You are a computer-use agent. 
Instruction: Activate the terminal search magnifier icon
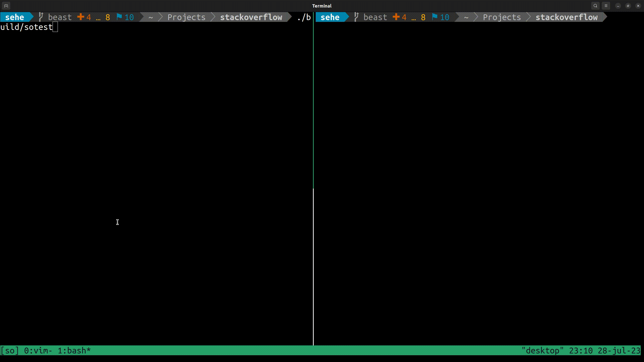click(595, 6)
